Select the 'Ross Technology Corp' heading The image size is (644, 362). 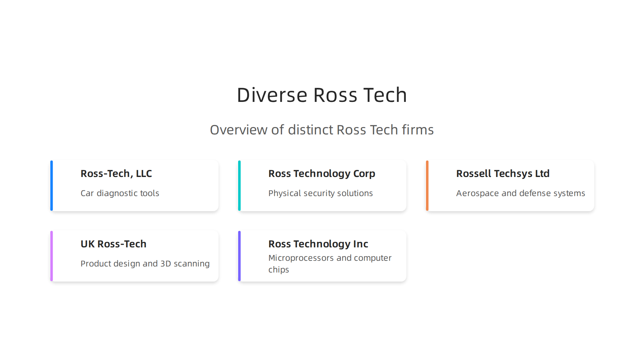(x=322, y=174)
